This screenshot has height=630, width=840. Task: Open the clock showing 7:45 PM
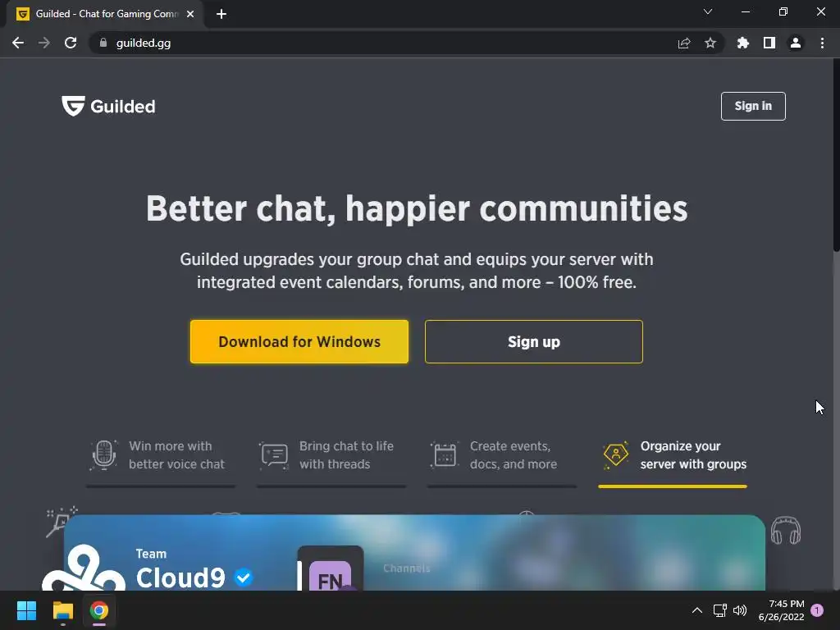[x=782, y=610]
